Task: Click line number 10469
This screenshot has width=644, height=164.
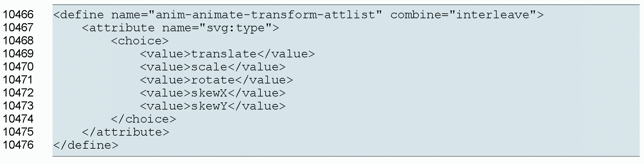Action: (18, 54)
